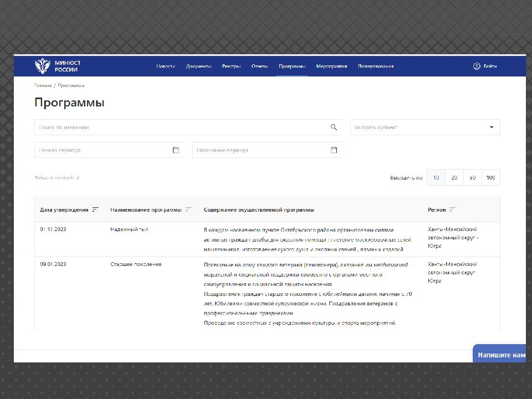Select the Надежный тыл program name
Viewport: 532px width, 399px height.
point(129,229)
